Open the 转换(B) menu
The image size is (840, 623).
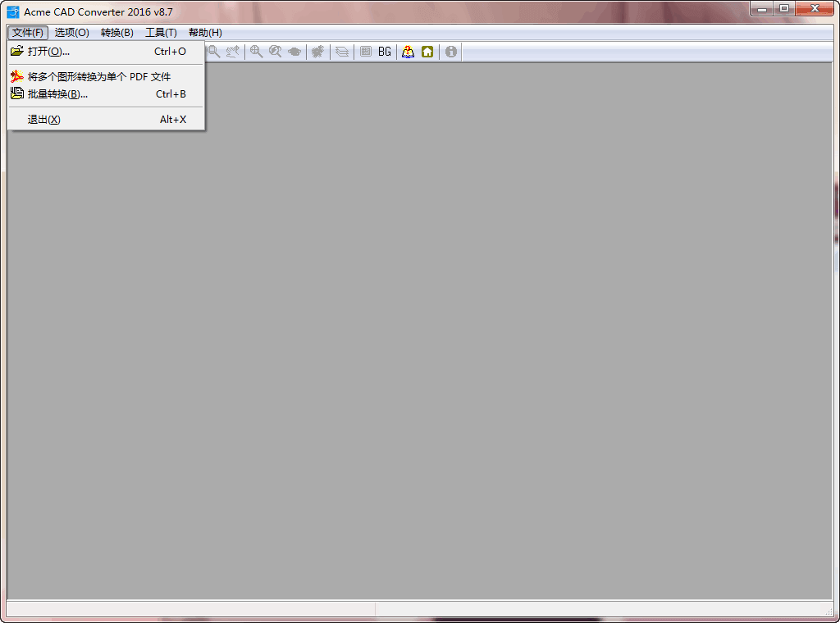tap(116, 33)
